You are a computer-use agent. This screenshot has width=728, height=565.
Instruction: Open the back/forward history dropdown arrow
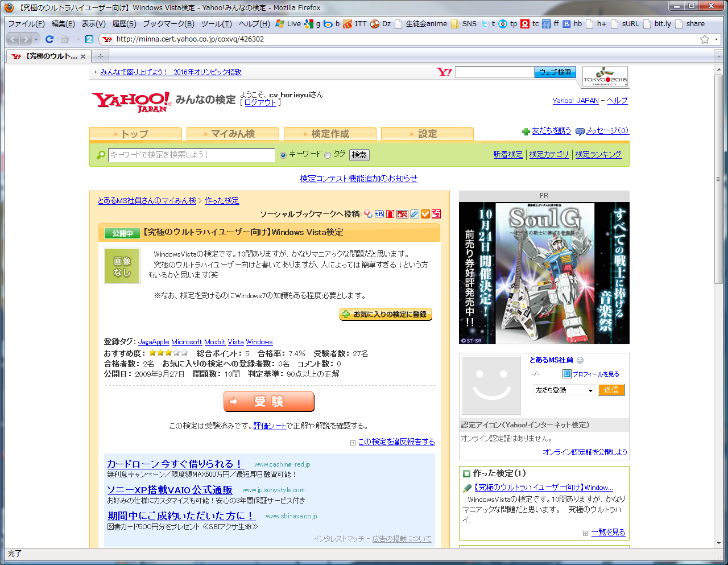tap(36, 39)
